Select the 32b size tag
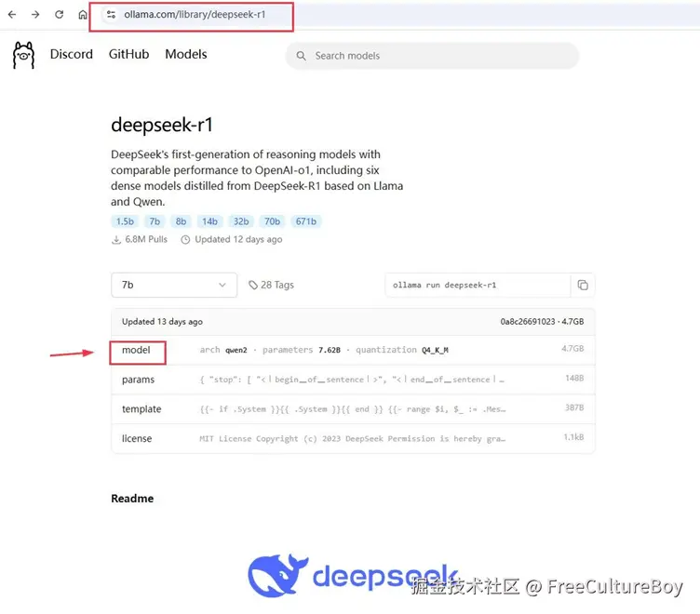The image size is (700, 614). tap(241, 221)
